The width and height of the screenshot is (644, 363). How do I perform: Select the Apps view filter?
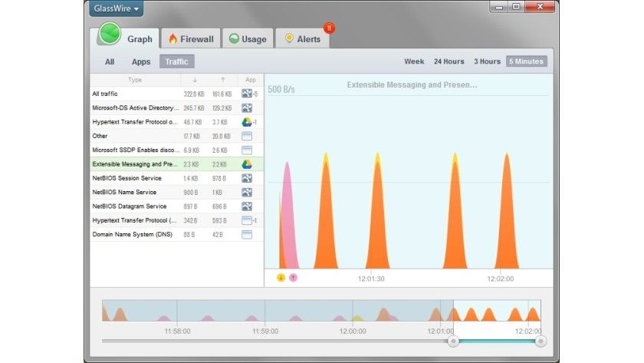tap(141, 61)
